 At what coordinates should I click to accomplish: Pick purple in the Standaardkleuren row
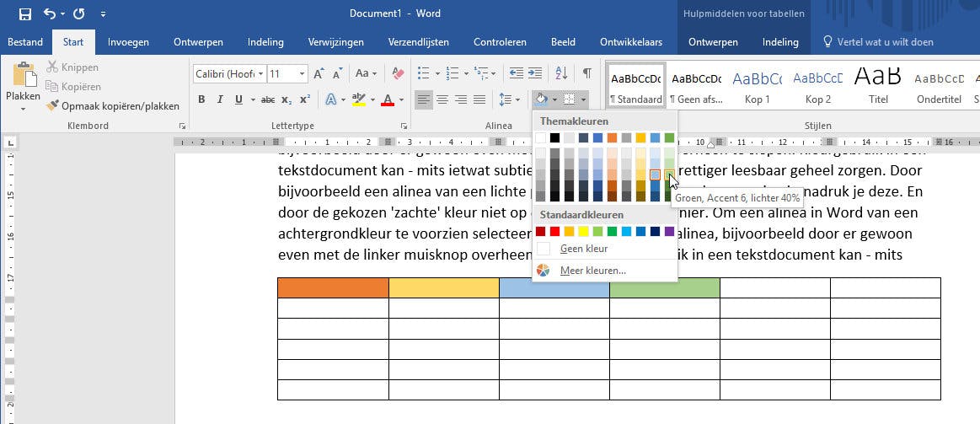click(670, 231)
